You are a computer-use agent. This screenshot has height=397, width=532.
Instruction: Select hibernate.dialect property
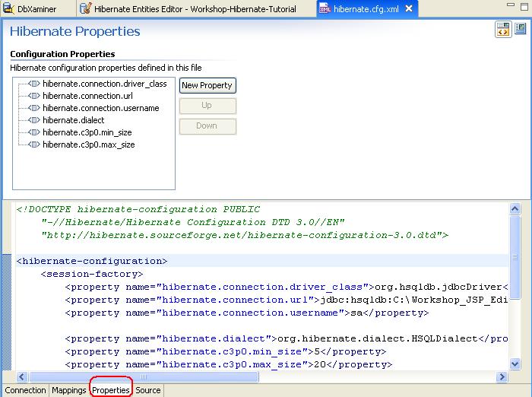click(x=73, y=120)
